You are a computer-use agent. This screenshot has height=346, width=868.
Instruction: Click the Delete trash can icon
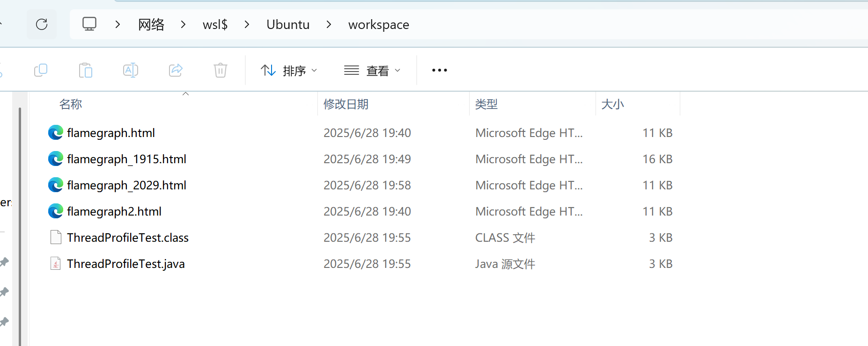pyautogui.click(x=221, y=70)
